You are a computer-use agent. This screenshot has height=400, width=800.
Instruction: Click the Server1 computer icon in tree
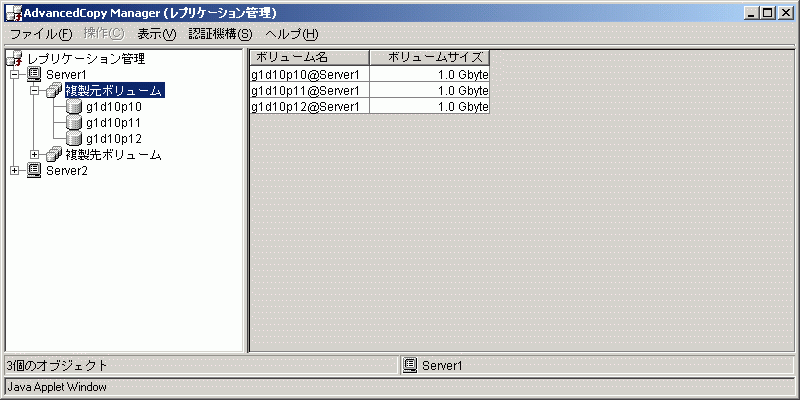34,74
